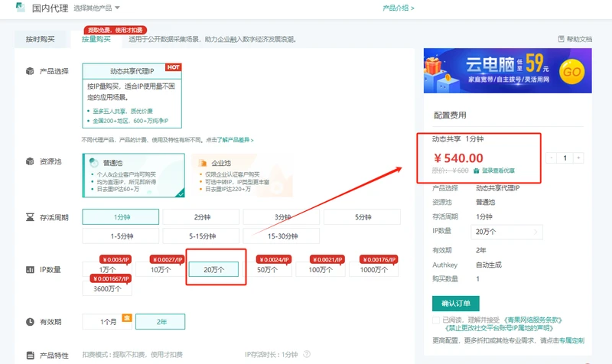Open the 产品介绍 link
Image resolution: width=612 pixels, height=364 pixels.
tap(398, 8)
